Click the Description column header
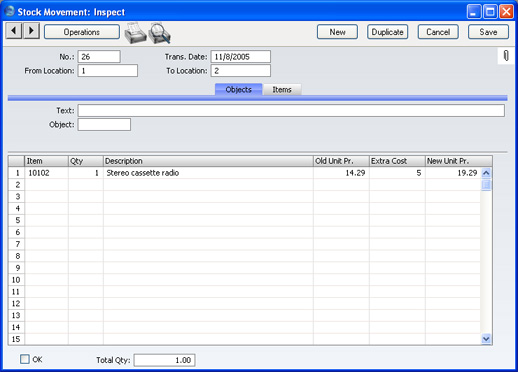Viewport: 518px width, 372px height. point(208,161)
